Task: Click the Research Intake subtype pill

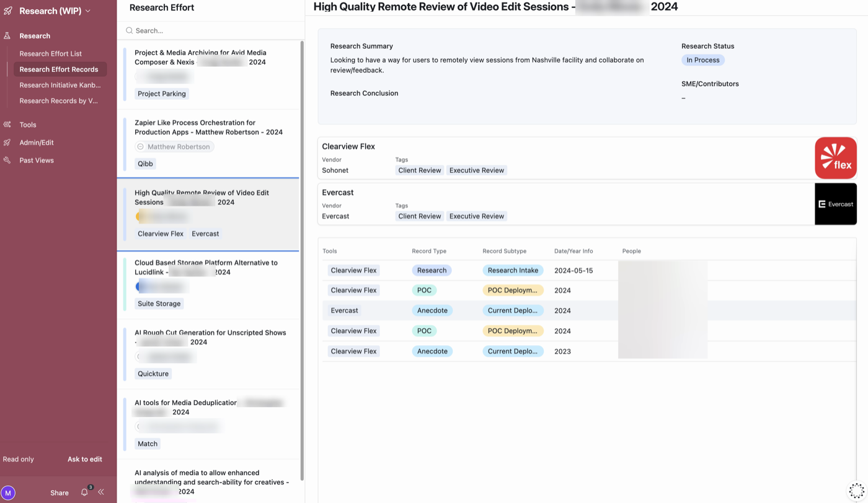Action: (513, 270)
